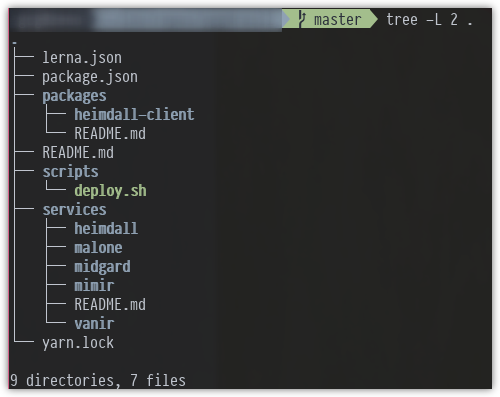Select yarn.lock file

coord(78,343)
